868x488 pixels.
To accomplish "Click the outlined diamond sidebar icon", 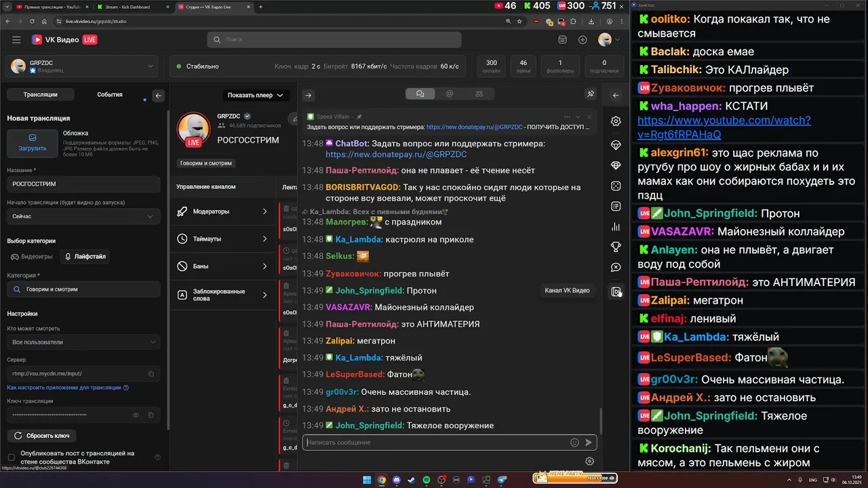I will tap(616, 145).
